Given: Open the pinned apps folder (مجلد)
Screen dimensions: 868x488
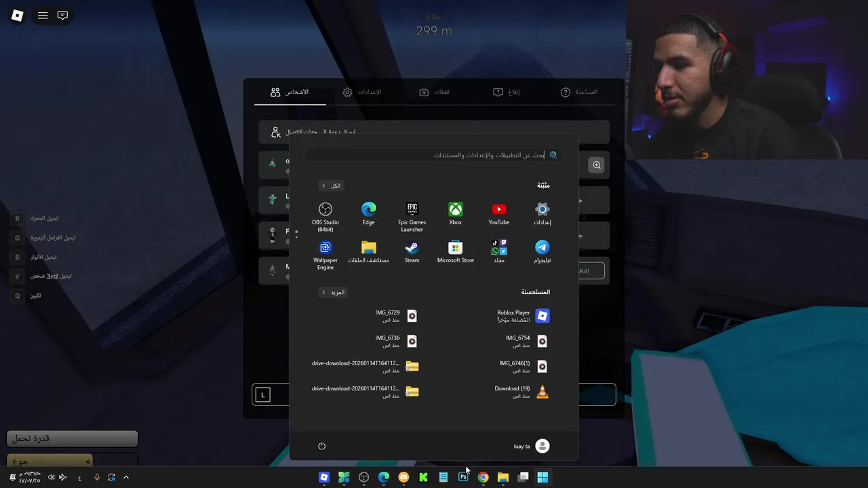Looking at the screenshot, I should pyautogui.click(x=499, y=252).
